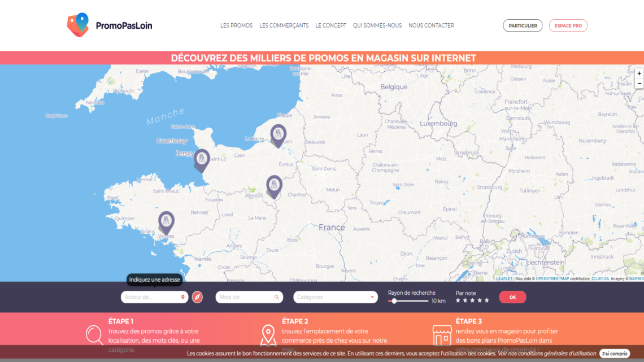Select the fourth rating star

[x=480, y=300]
